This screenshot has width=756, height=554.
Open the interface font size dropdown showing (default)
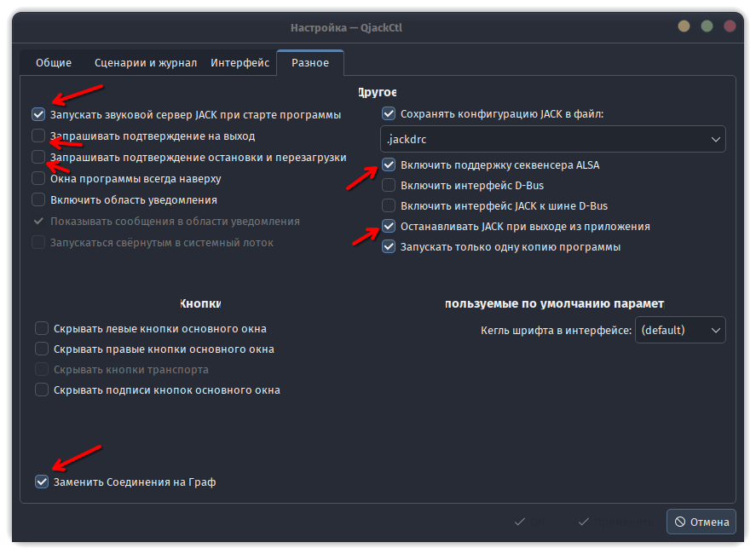coord(680,330)
